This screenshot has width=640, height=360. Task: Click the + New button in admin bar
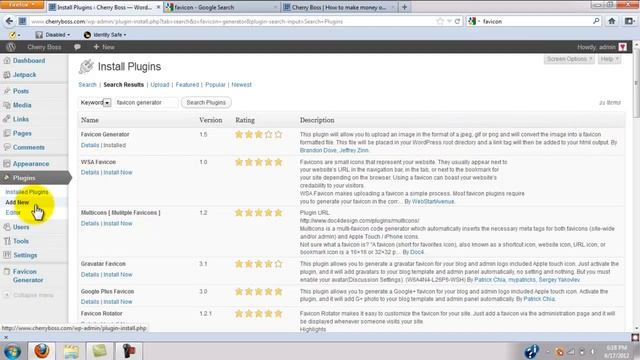104,47
